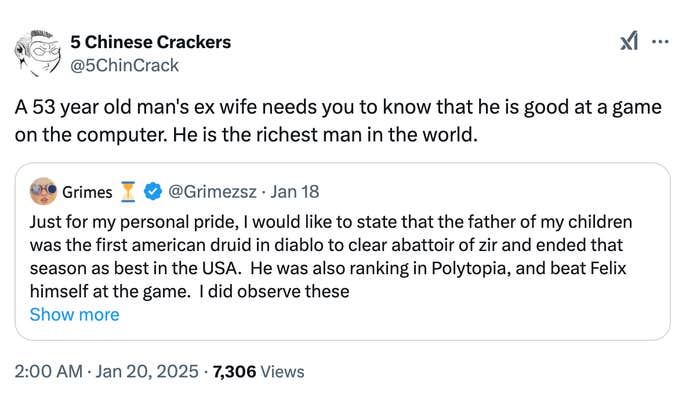
Task: Open the "2:00 AM" tweet time link
Action: tap(47, 372)
